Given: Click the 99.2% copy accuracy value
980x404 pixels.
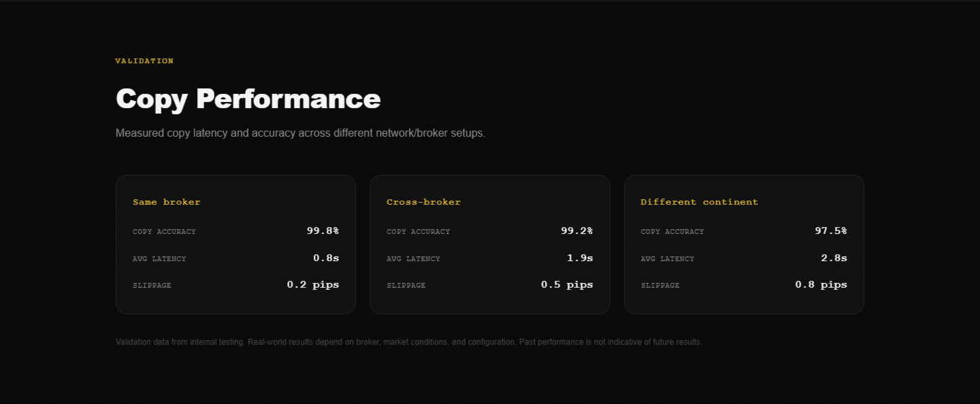Looking at the screenshot, I should coord(576,231).
